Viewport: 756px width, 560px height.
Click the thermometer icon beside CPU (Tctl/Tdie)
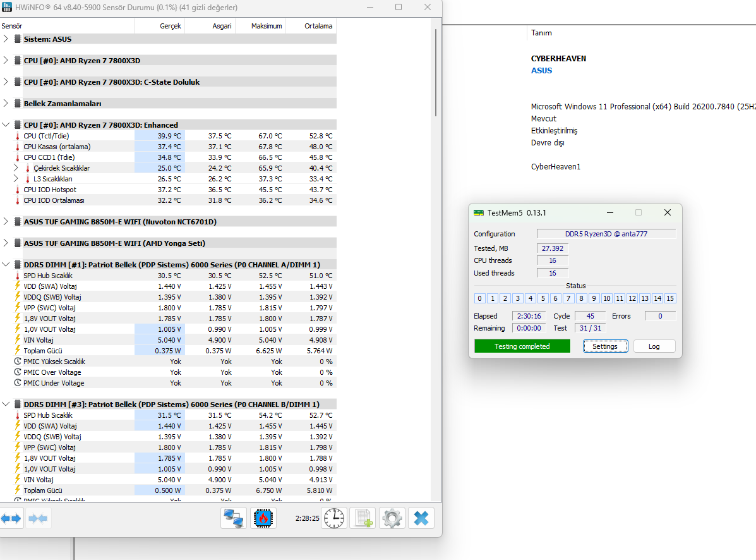point(18,136)
